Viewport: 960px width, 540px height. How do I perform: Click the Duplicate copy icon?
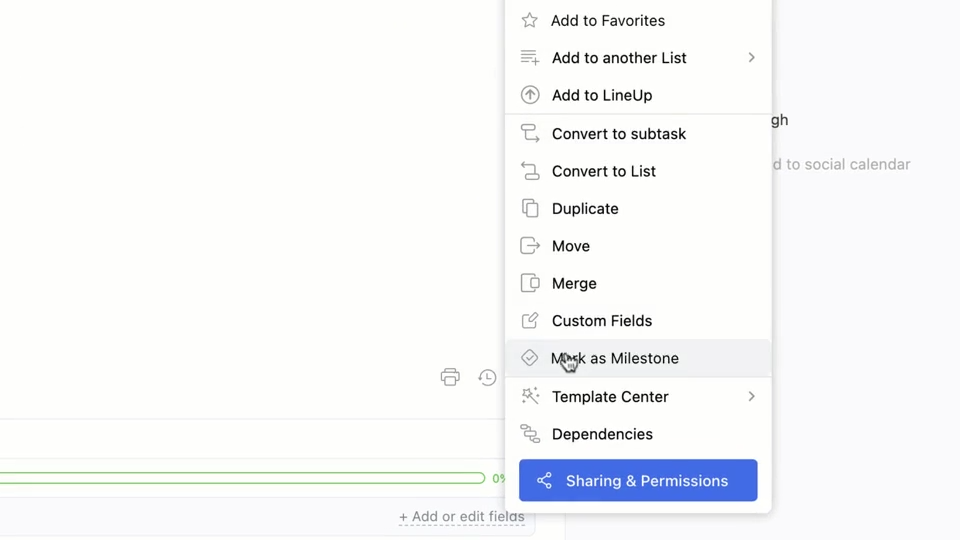(530, 208)
